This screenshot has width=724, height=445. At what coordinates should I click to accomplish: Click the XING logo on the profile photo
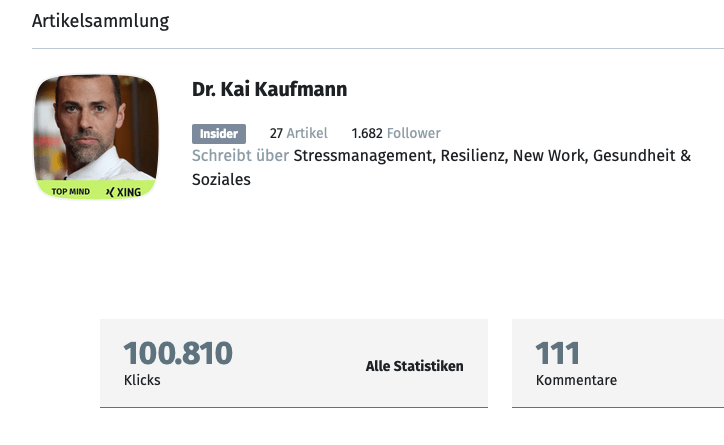(124, 192)
